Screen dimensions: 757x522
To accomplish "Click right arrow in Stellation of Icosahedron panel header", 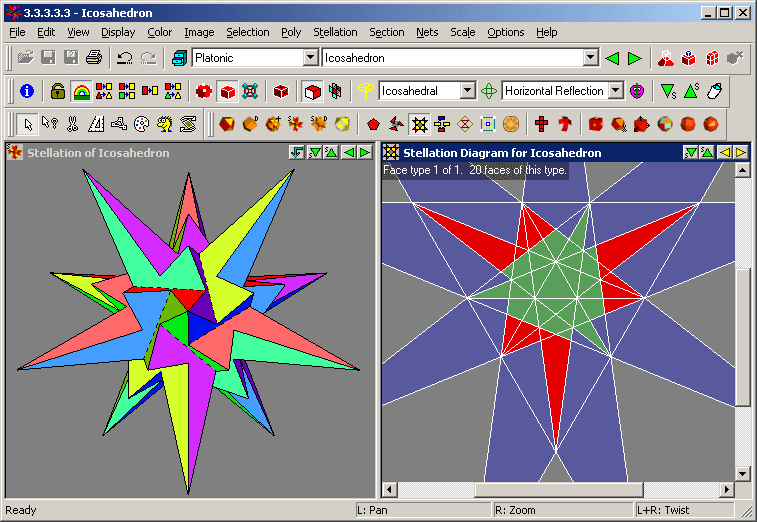I will pyautogui.click(x=365, y=153).
